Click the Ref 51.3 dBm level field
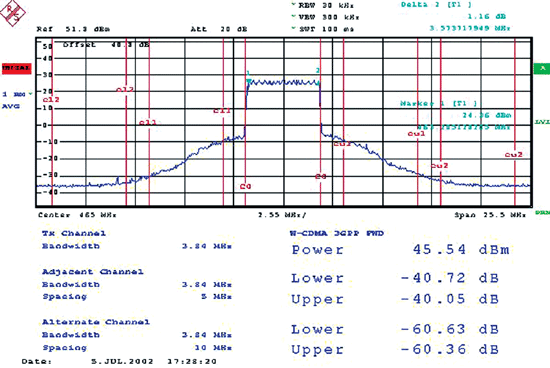Image resolution: width=550 pixels, height=368 pixels. [x=73, y=29]
